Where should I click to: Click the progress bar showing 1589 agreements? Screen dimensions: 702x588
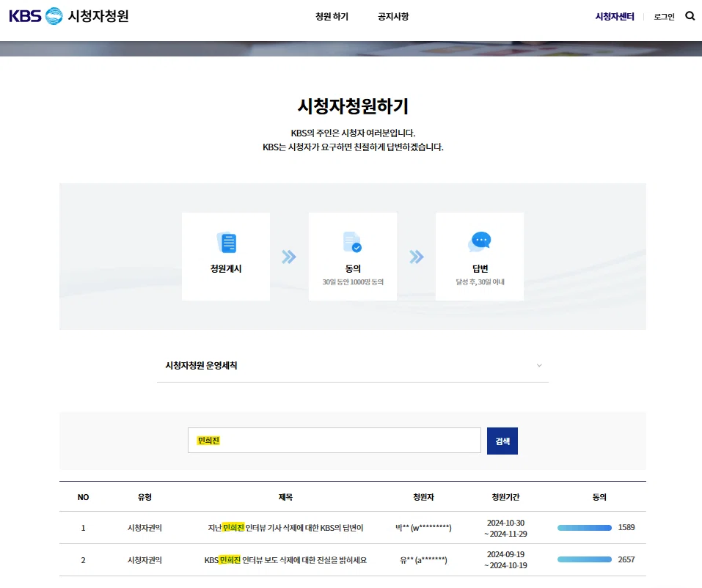tap(584, 528)
